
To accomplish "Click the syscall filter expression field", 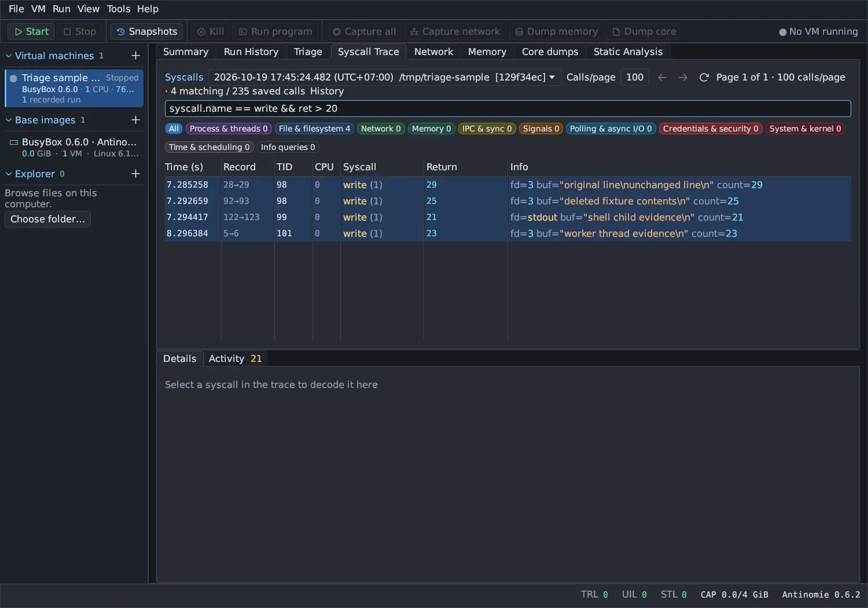I will tap(507, 108).
